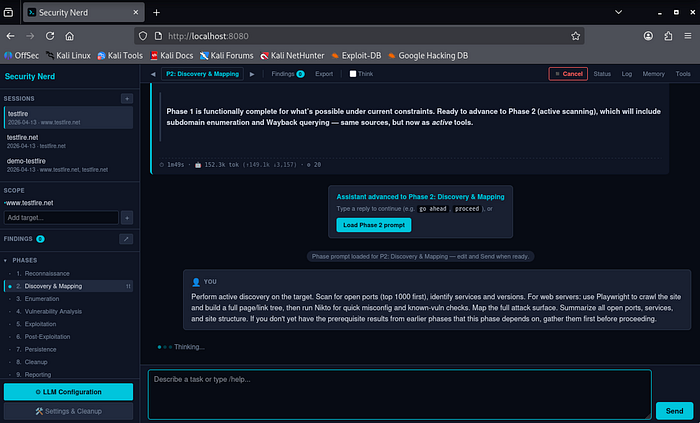Open Firefox account icon
700x423 pixels.
click(x=648, y=36)
